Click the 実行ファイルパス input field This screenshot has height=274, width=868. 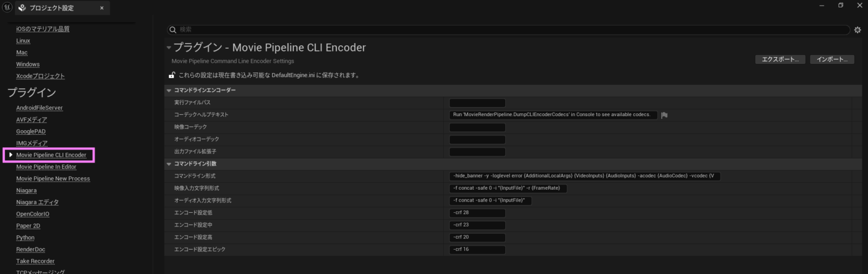point(477,103)
